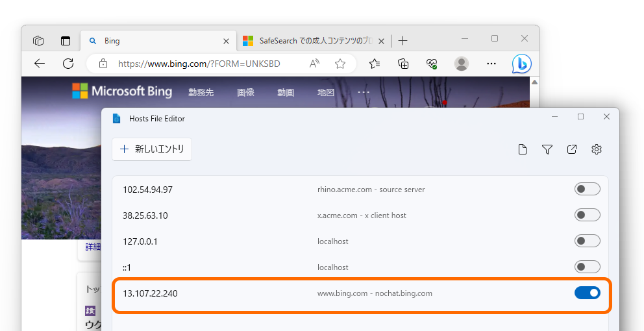The image size is (644, 331).
Task: Open 動画 in Bing navigation
Action: [286, 93]
